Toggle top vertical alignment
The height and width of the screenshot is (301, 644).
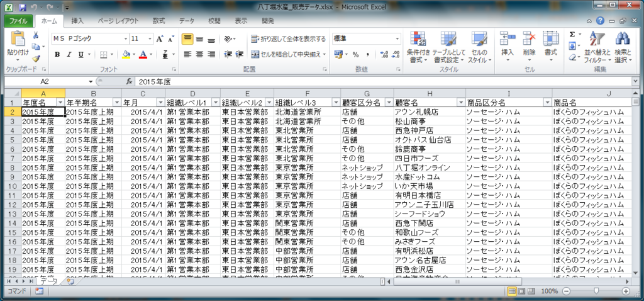point(187,39)
